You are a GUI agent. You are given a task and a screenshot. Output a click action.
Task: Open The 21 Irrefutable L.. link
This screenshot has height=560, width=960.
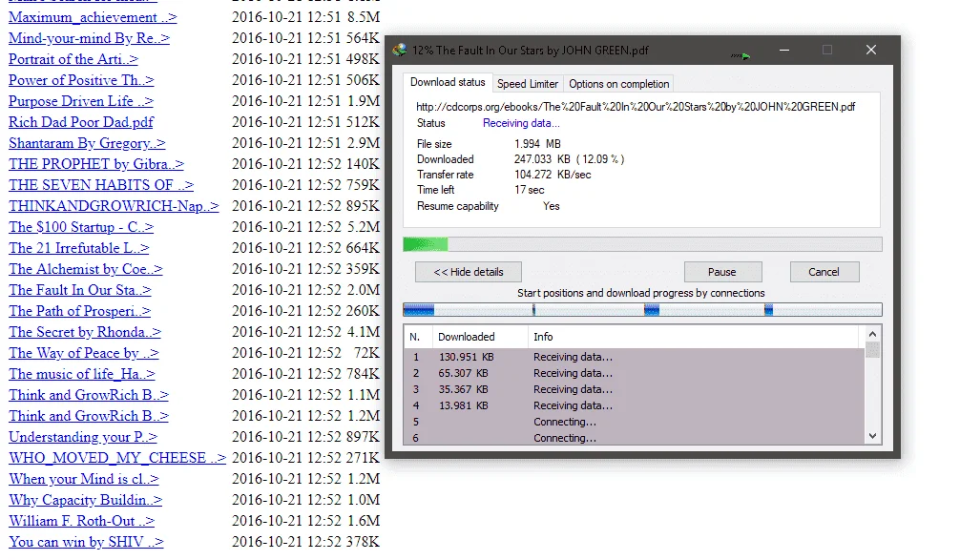click(x=79, y=248)
